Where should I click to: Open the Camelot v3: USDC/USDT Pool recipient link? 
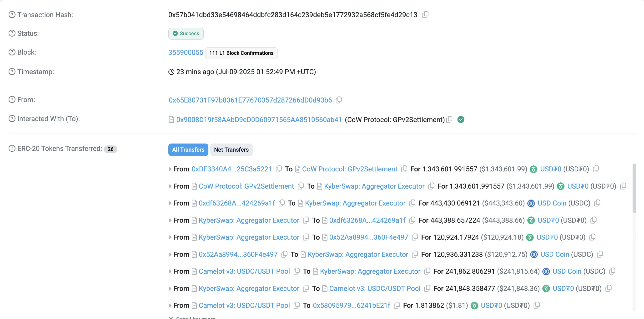pyautogui.click(x=374, y=288)
